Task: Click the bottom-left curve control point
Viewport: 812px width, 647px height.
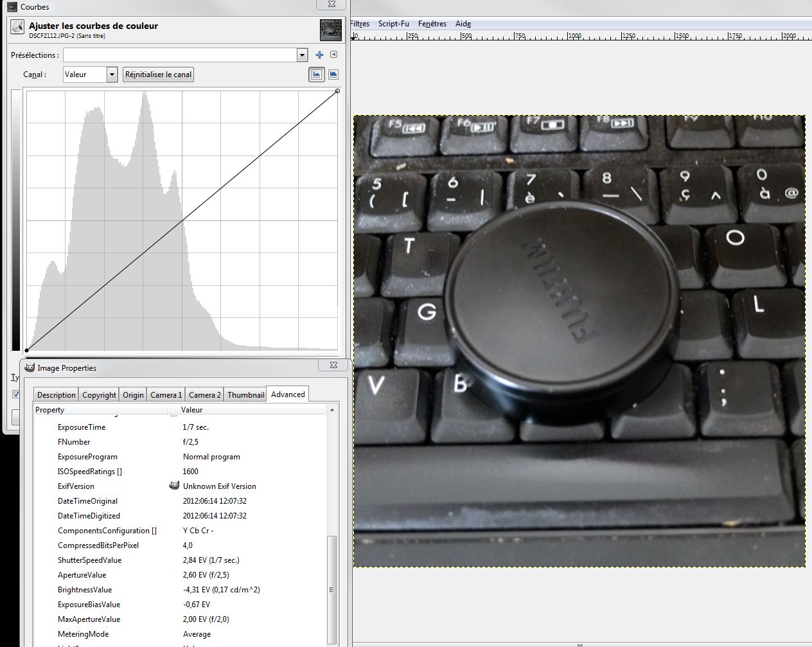Action: coord(26,350)
